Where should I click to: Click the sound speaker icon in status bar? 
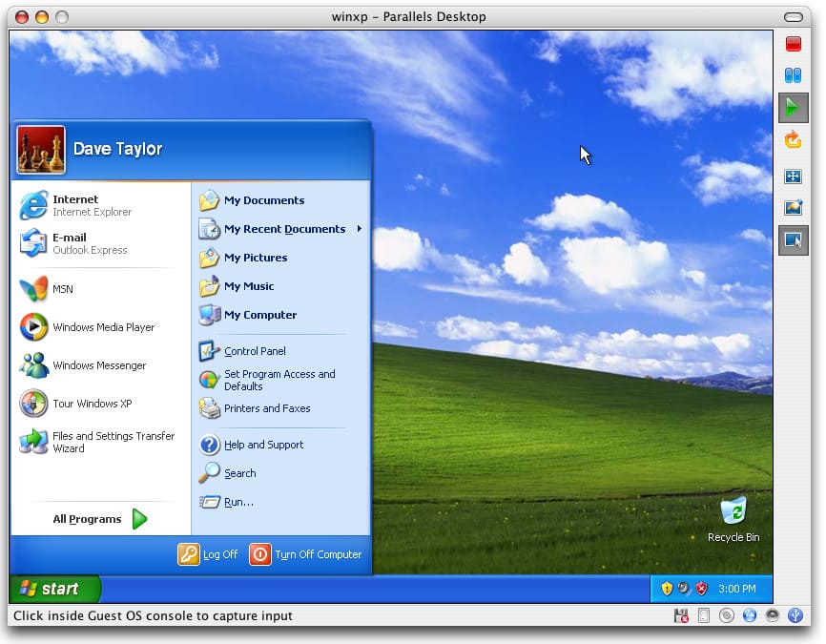(x=773, y=615)
